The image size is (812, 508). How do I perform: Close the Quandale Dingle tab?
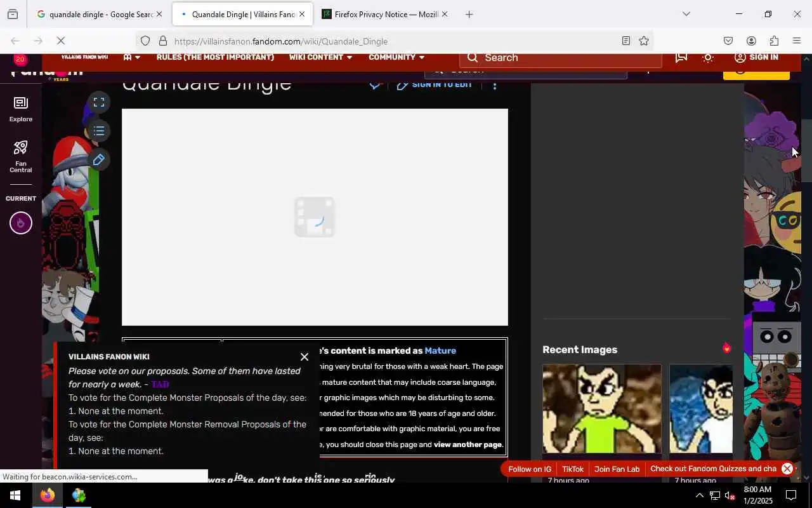(x=302, y=14)
